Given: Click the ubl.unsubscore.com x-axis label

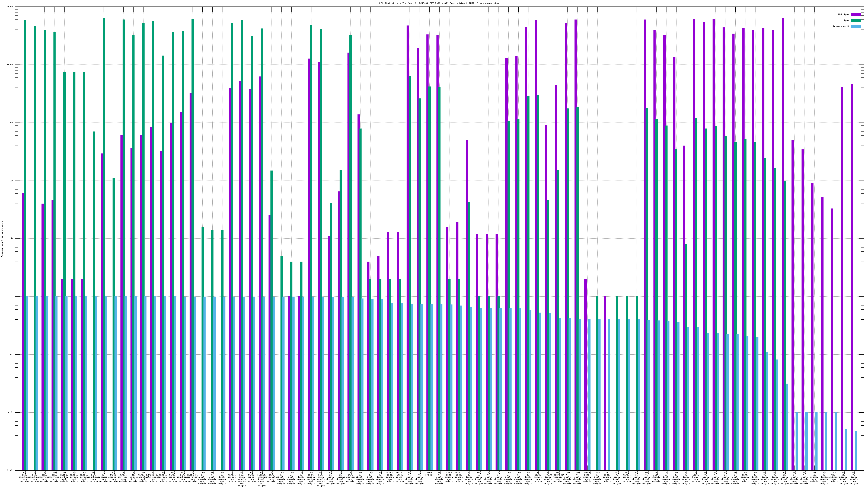Looking at the screenshot, I should [834, 477].
